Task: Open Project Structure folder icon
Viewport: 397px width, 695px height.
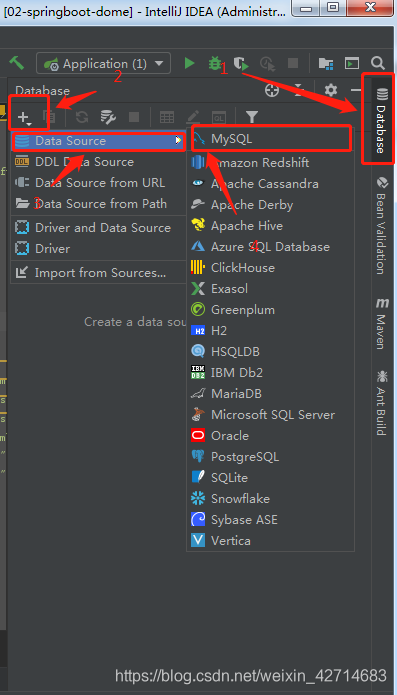Action: (326, 64)
